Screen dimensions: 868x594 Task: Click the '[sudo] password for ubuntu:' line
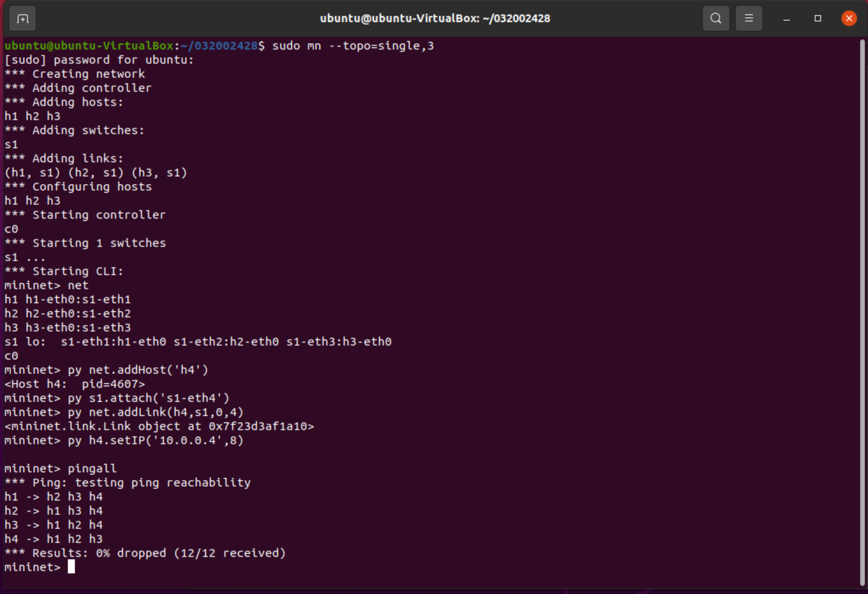click(x=99, y=60)
